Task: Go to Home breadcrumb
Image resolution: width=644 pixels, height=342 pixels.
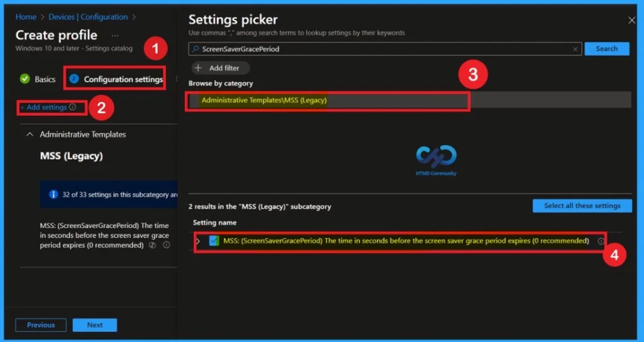Action: click(x=26, y=17)
